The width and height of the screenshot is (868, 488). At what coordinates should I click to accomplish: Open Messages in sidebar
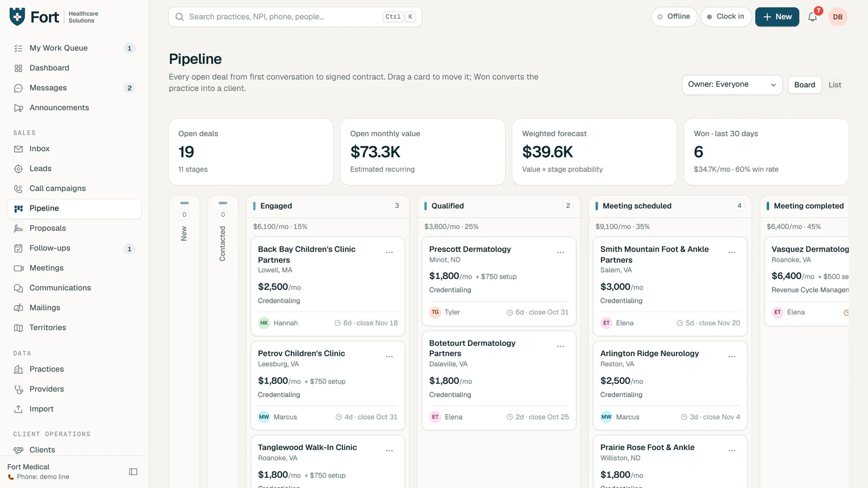74,88
